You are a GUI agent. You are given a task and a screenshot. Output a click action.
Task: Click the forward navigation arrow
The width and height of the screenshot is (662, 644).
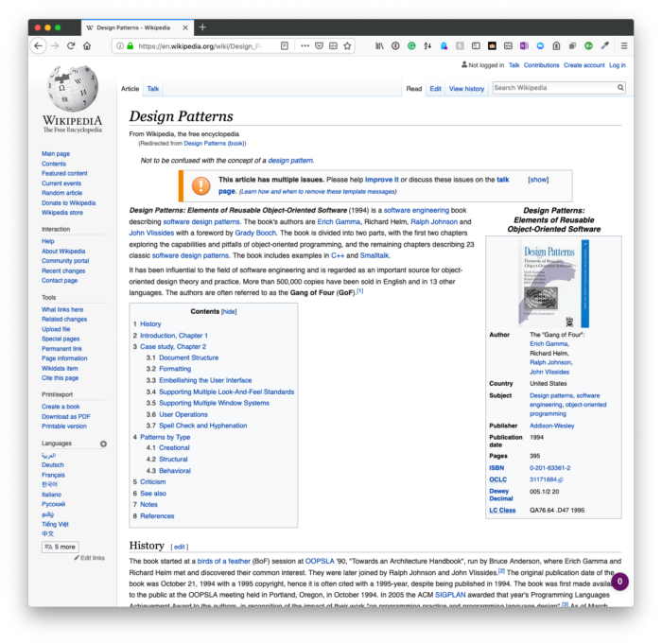click(55, 46)
